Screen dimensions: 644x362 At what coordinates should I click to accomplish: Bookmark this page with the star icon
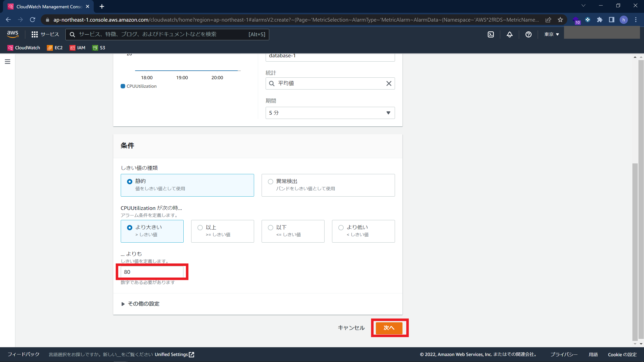point(560,20)
